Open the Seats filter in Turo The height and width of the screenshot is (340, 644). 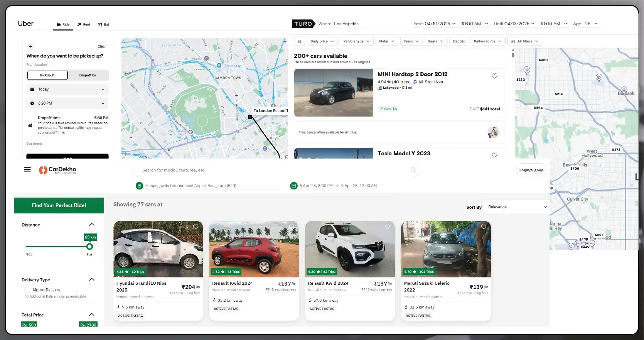[436, 41]
